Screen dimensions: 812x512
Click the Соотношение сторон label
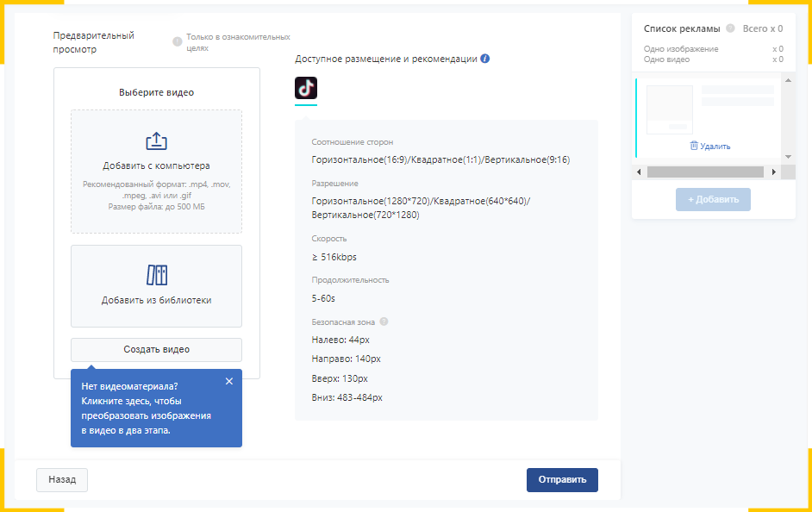(353, 142)
